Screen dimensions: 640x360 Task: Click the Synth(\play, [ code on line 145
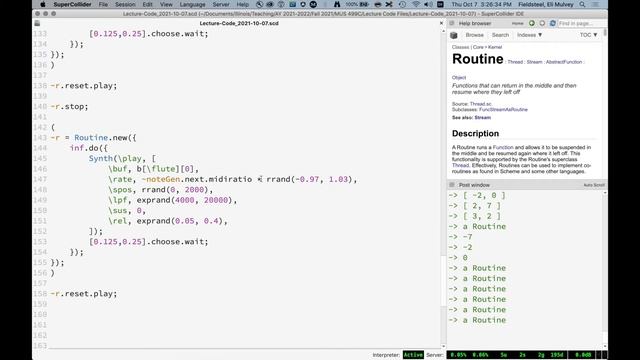(122, 158)
